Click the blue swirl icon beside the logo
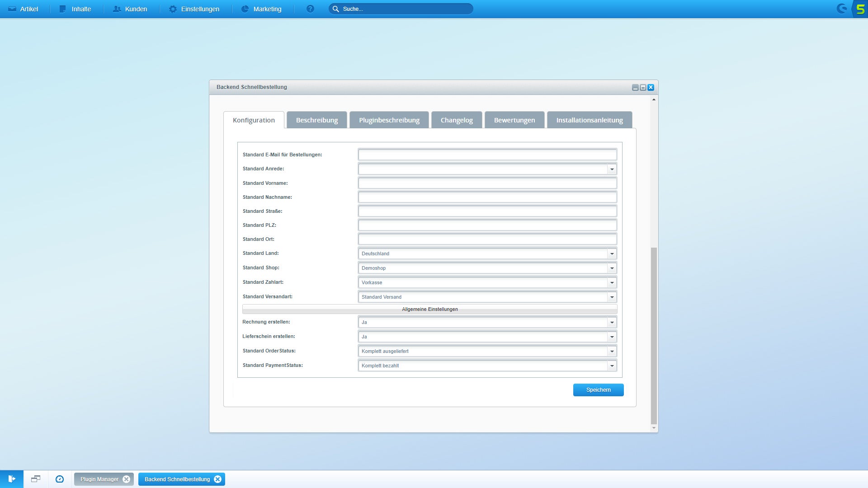868x488 pixels. click(842, 9)
